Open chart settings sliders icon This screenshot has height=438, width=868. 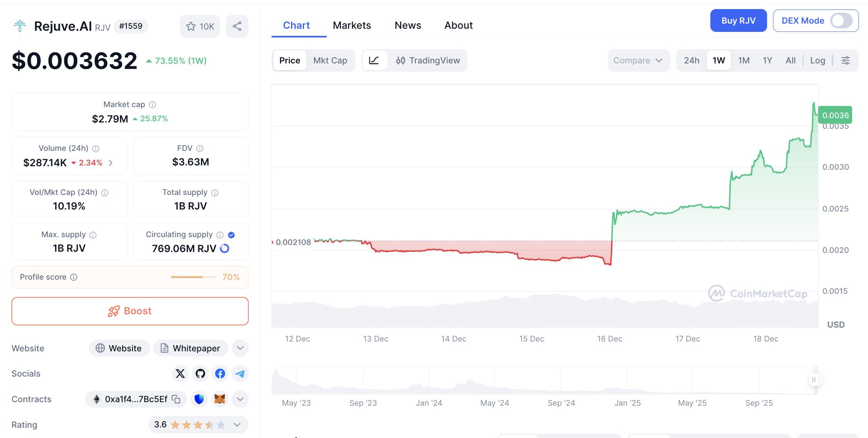pos(846,60)
